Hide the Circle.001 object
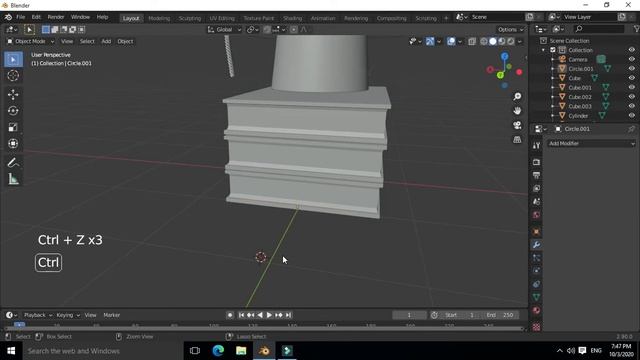This screenshot has width=640, height=360. (x=631, y=69)
